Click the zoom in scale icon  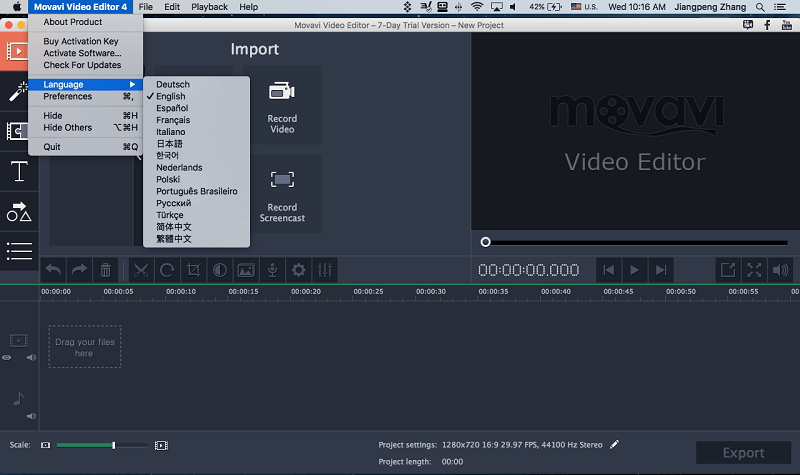click(161, 445)
